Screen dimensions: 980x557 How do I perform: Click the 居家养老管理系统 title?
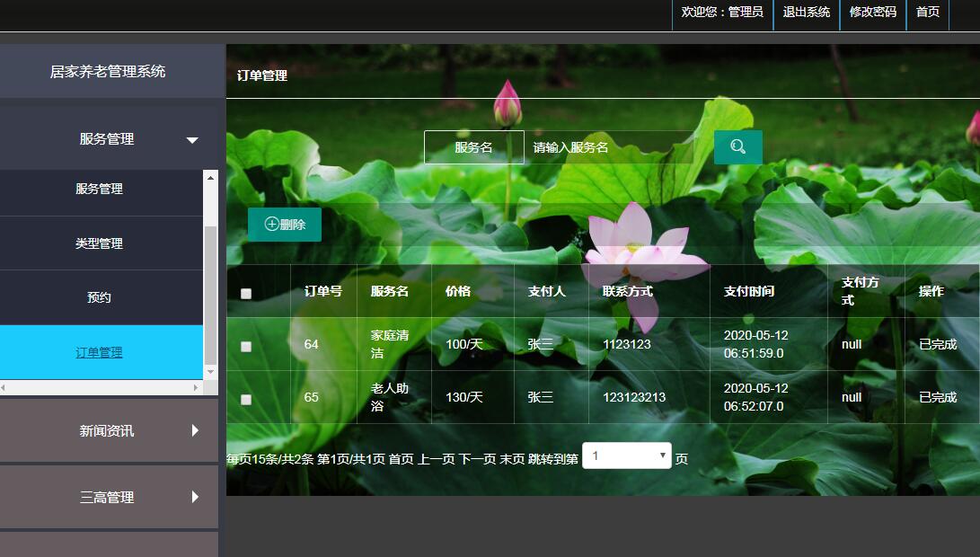tap(108, 72)
